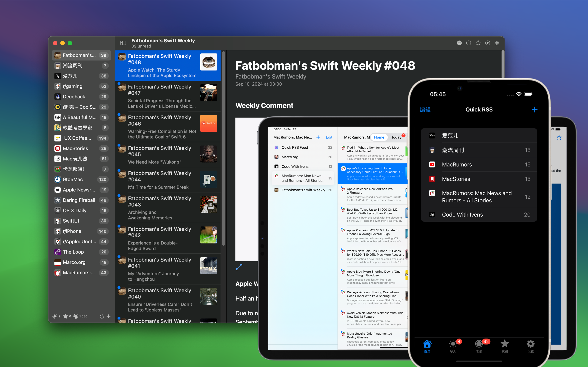
Task: Open the filter/sort icon top toolbar
Action: click(x=459, y=42)
